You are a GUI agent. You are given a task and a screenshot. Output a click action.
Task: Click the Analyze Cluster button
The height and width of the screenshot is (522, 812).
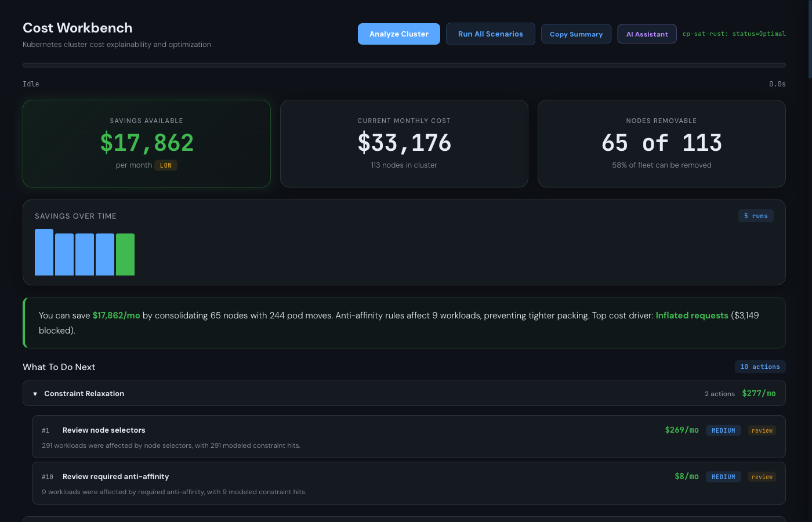coord(399,34)
